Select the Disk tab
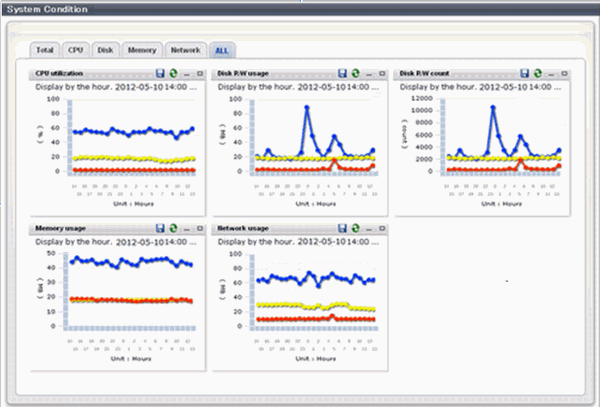The width and height of the screenshot is (600, 407). tap(106, 49)
